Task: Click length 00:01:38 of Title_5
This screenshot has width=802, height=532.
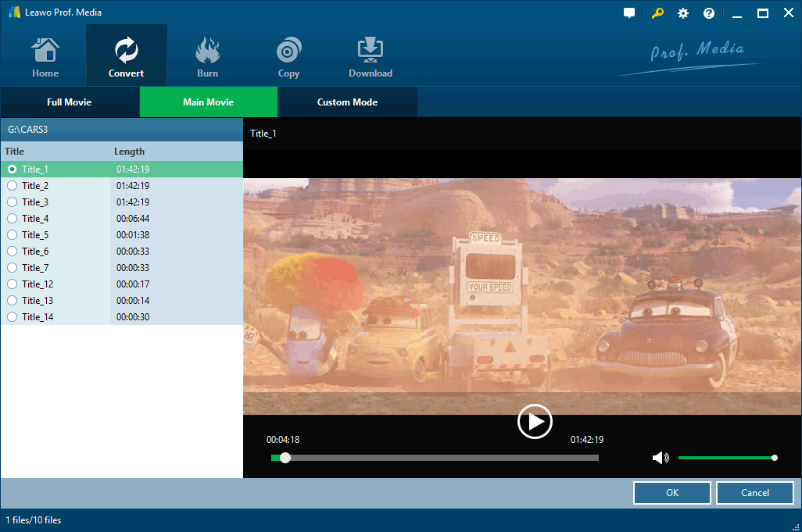Action: pos(132,234)
